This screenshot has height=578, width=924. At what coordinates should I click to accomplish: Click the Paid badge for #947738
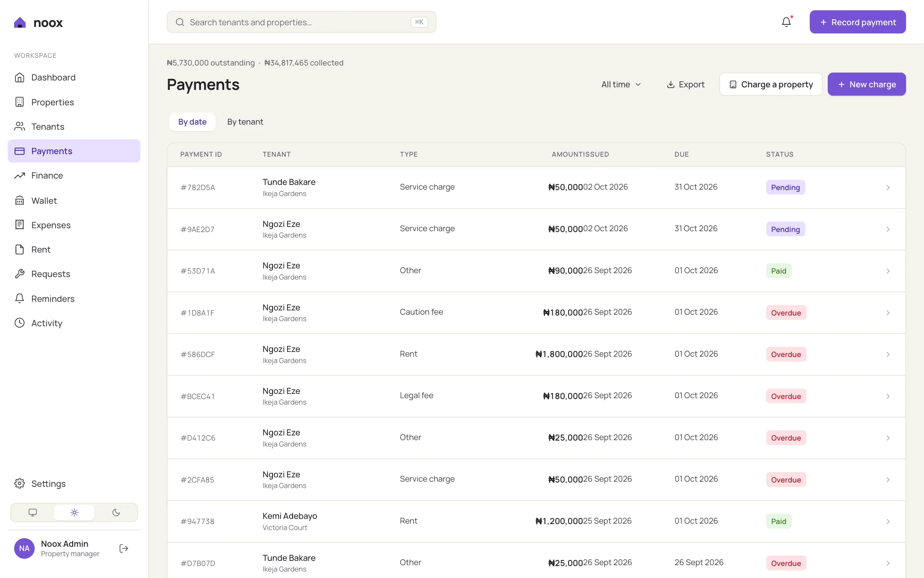[x=779, y=521]
